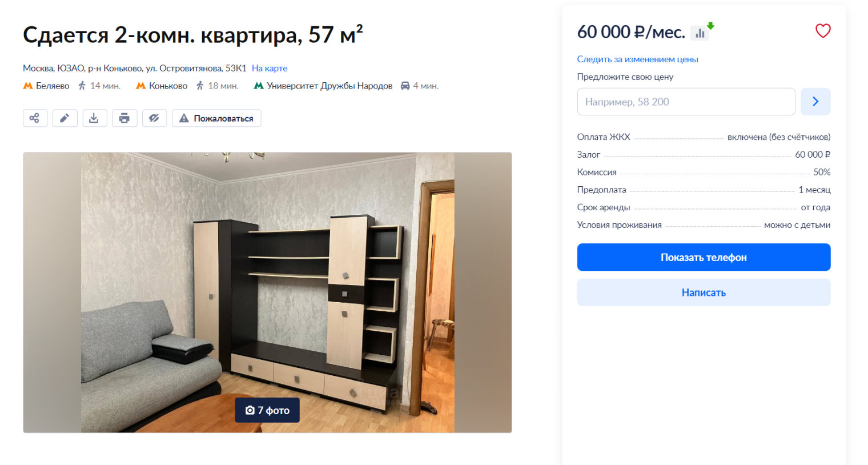The height and width of the screenshot is (465, 868).
Task: Open the 7 фото gallery badge
Action: click(x=267, y=410)
